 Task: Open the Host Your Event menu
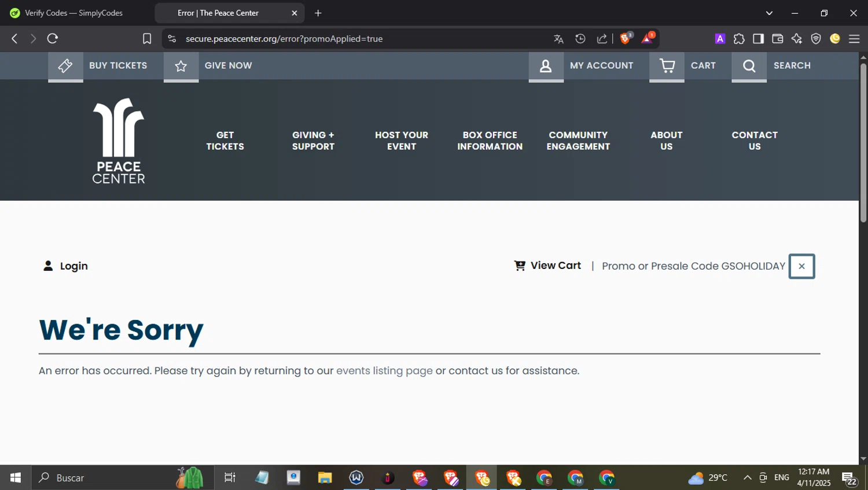[402, 141]
